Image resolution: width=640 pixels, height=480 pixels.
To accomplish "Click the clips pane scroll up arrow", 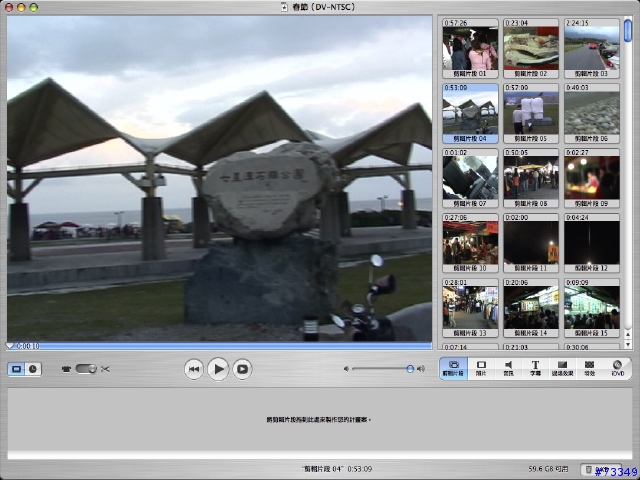I will [628, 335].
